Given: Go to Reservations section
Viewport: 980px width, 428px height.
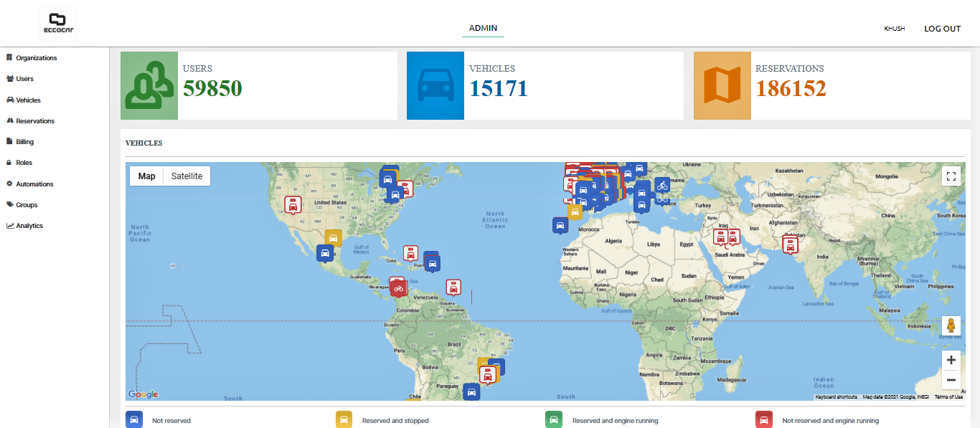Looking at the screenshot, I should coord(35,121).
